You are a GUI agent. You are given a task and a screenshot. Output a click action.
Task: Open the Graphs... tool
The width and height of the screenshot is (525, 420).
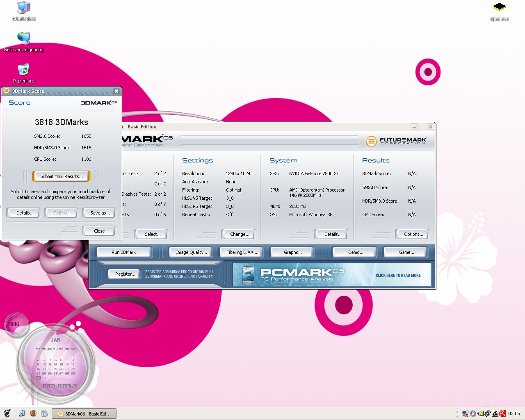click(292, 252)
